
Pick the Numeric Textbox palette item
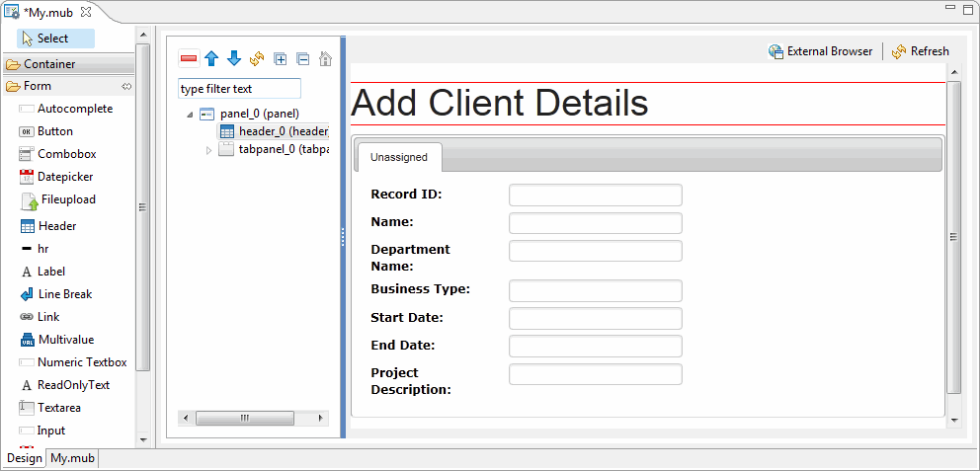coord(72,362)
